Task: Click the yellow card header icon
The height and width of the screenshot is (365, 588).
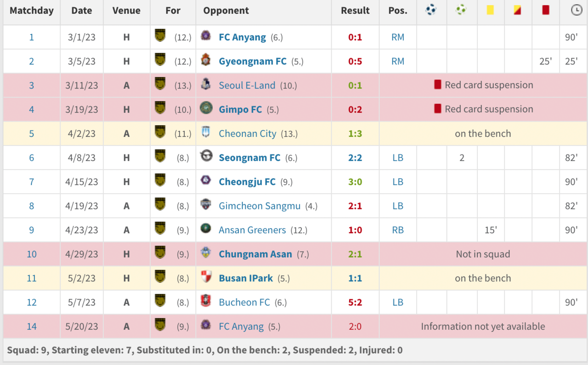Action: point(490,10)
